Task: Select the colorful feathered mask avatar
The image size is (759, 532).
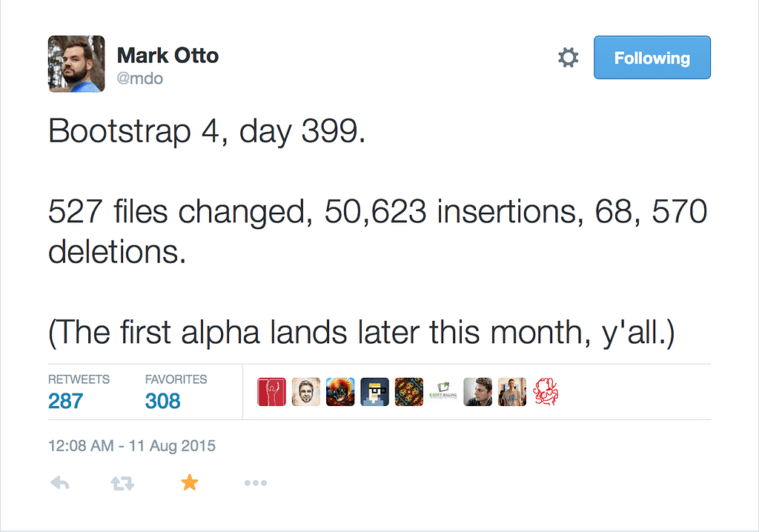Action: (340, 392)
